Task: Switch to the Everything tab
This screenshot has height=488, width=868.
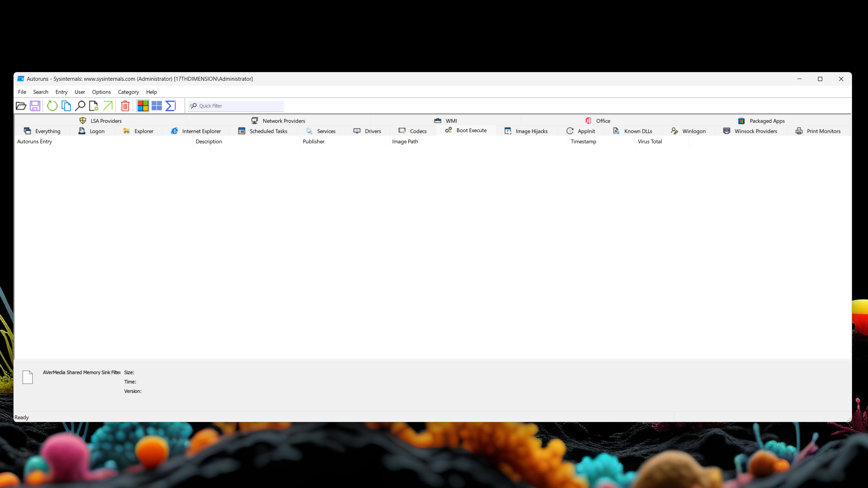Action: [x=42, y=131]
